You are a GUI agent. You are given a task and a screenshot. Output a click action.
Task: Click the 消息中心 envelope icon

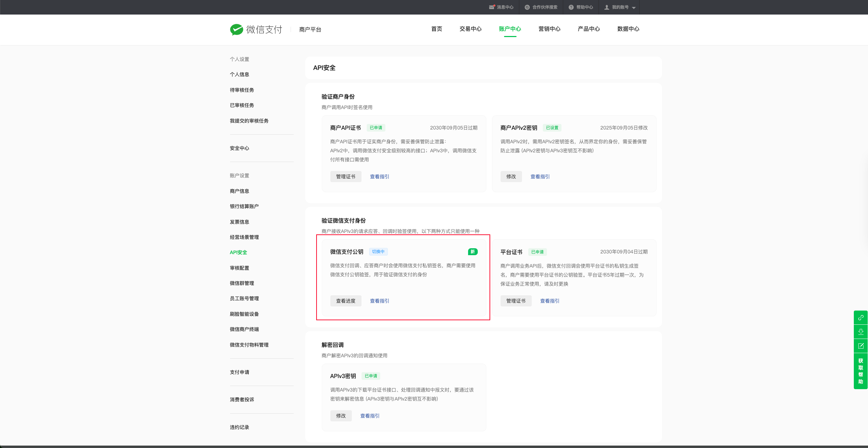[x=492, y=7]
